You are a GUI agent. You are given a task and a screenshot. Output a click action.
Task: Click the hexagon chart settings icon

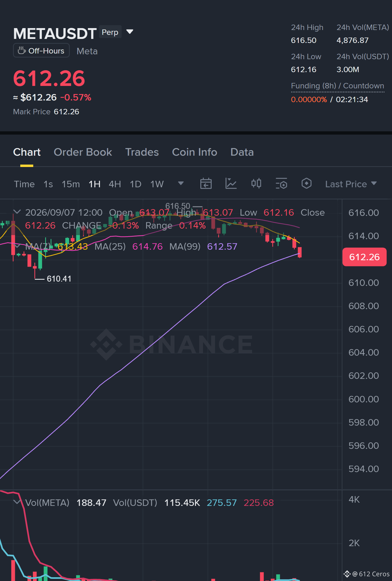tap(306, 183)
